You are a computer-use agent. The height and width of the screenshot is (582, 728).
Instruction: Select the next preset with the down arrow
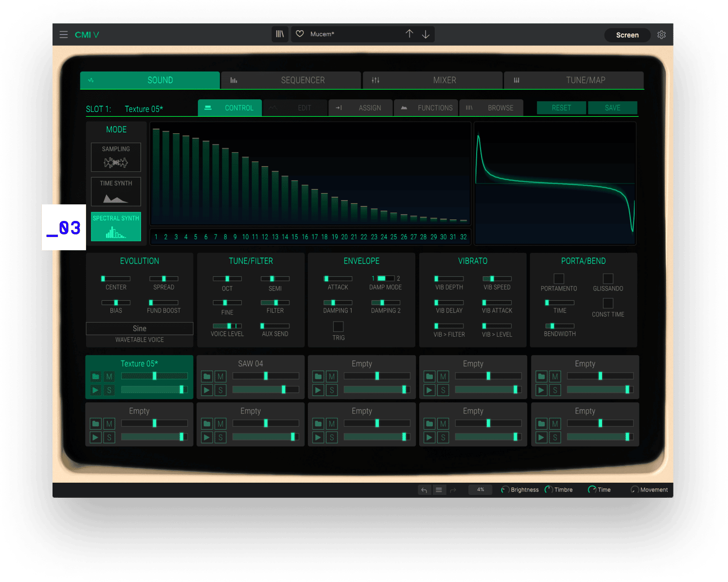tap(426, 34)
